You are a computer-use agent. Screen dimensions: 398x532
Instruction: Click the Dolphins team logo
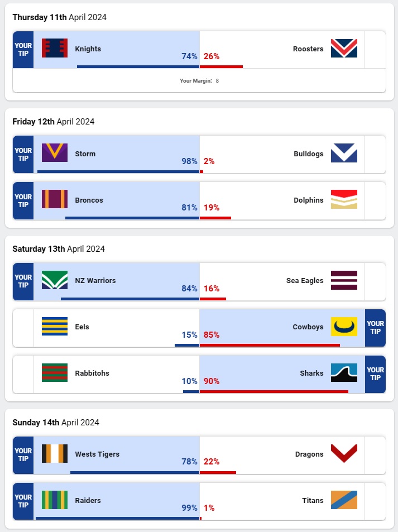coord(344,200)
